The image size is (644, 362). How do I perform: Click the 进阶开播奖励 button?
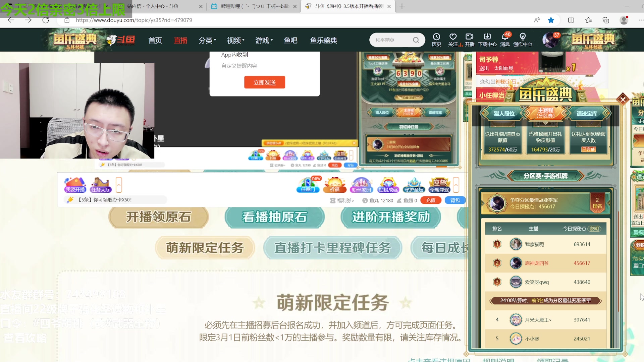(x=390, y=217)
